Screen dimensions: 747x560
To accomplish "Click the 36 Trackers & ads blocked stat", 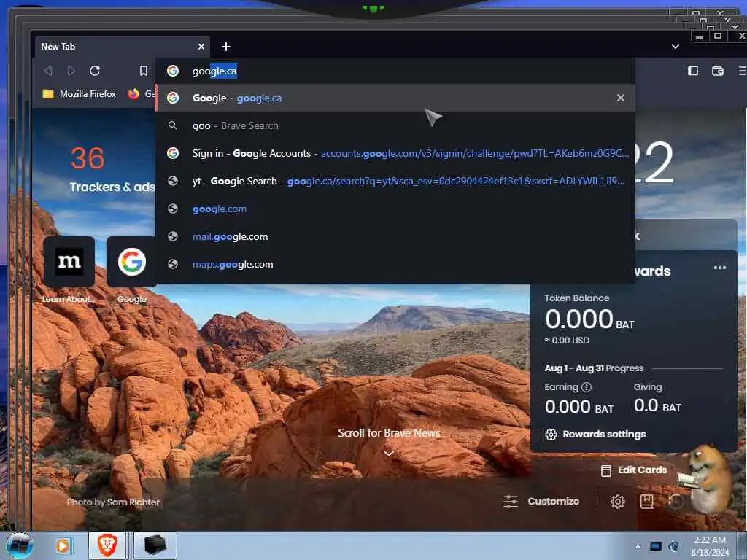I will click(x=112, y=170).
